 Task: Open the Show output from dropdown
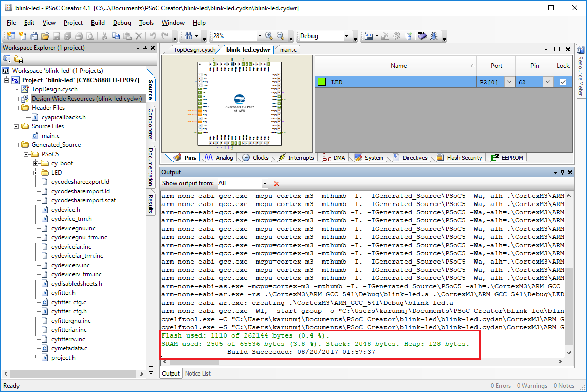265,183
